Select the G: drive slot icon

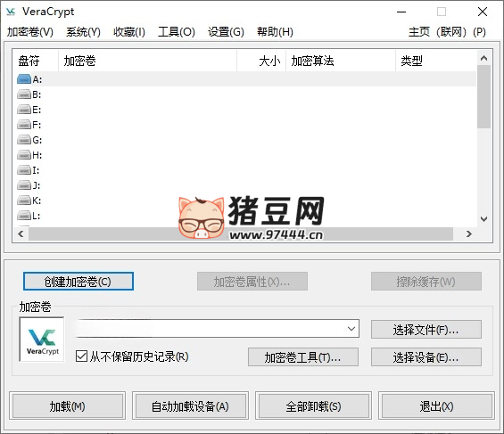24,140
